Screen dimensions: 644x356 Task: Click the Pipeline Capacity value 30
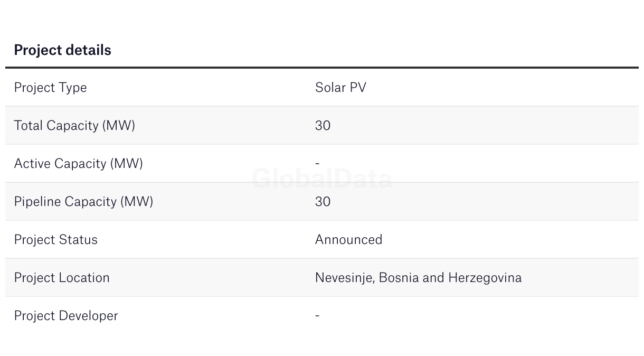click(323, 201)
